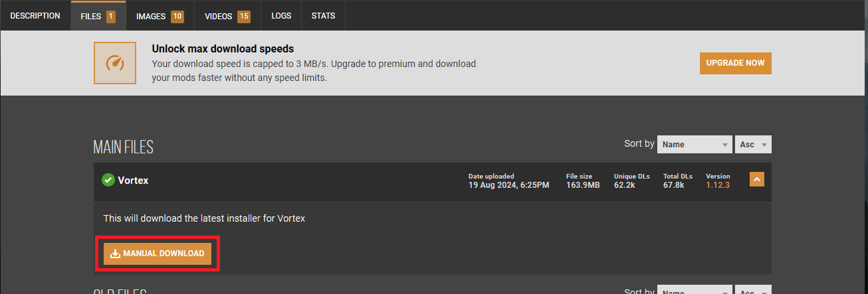Click the Manual Download button label
This screenshot has height=294, width=868.
click(x=163, y=254)
